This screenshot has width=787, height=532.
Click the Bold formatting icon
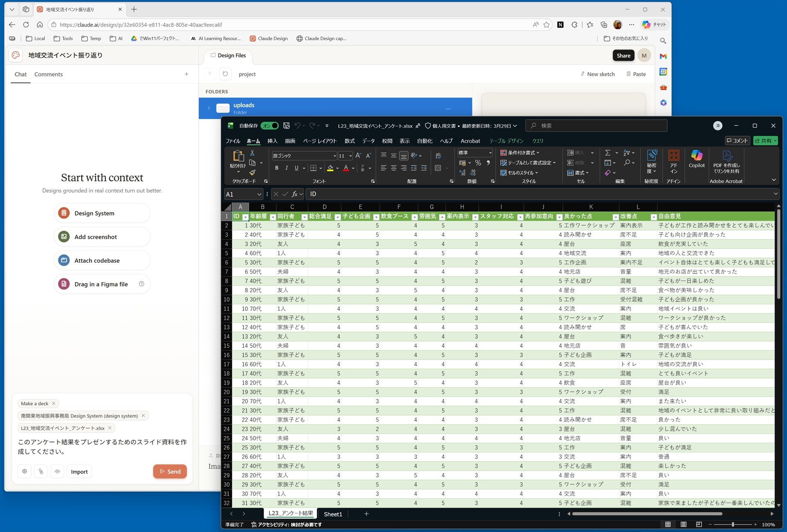[x=277, y=168]
